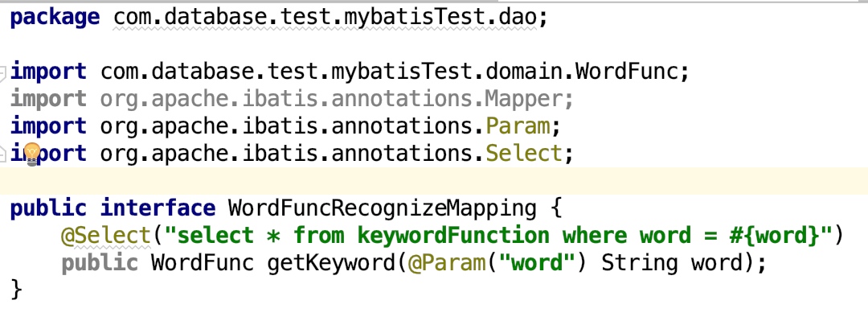Click the @Select annotation above the method
The image size is (868, 325).
click(x=105, y=236)
